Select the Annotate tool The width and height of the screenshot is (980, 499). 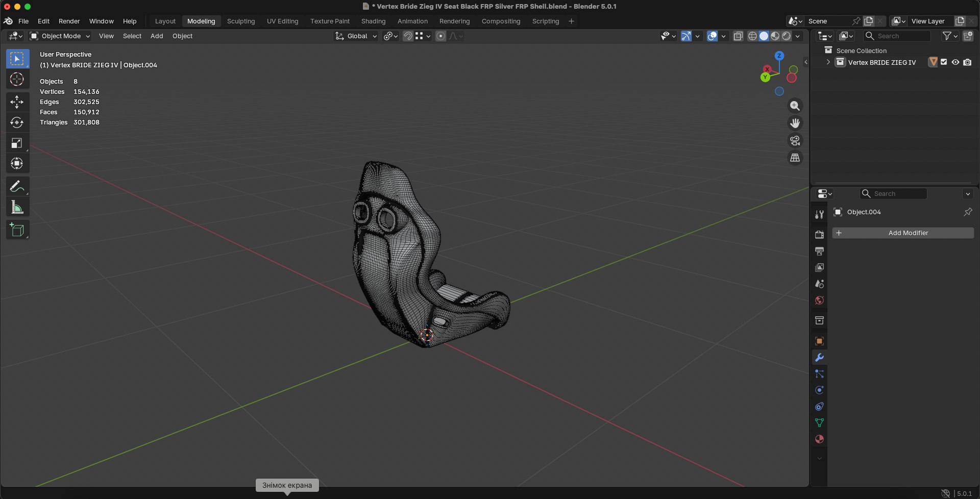coord(17,187)
